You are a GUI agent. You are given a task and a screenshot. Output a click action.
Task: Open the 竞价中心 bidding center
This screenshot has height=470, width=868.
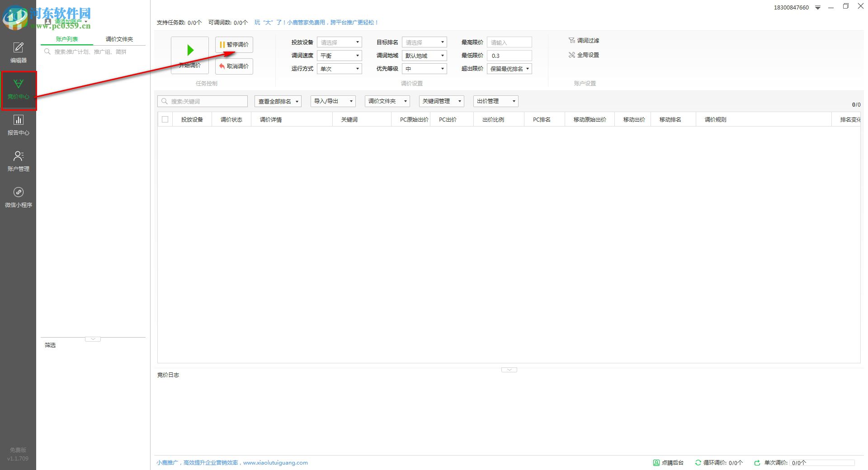pos(18,89)
